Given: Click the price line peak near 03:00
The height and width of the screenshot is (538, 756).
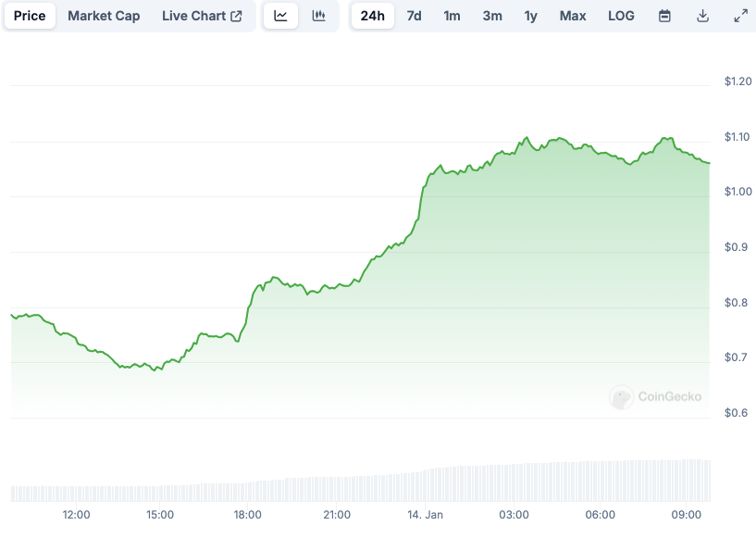Looking at the screenshot, I should (527, 138).
